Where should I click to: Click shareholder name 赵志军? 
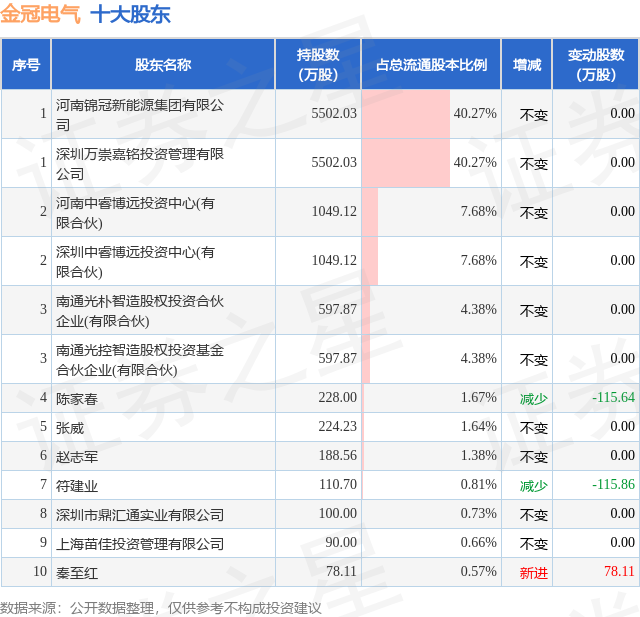click(x=77, y=457)
